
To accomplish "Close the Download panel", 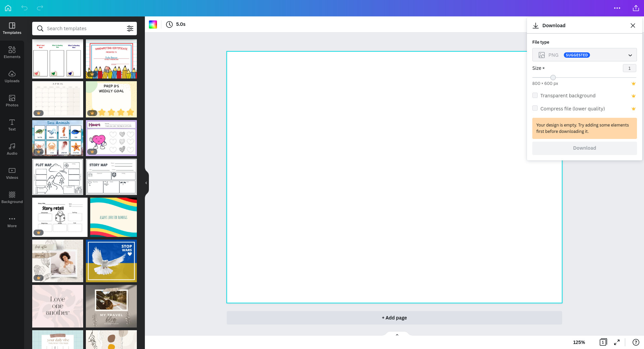I will click(633, 26).
